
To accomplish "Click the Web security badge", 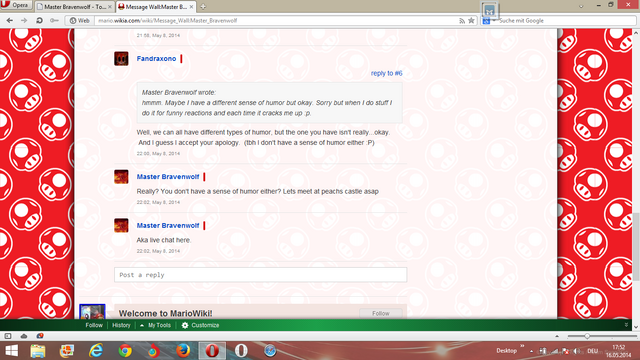I will [x=79, y=20].
